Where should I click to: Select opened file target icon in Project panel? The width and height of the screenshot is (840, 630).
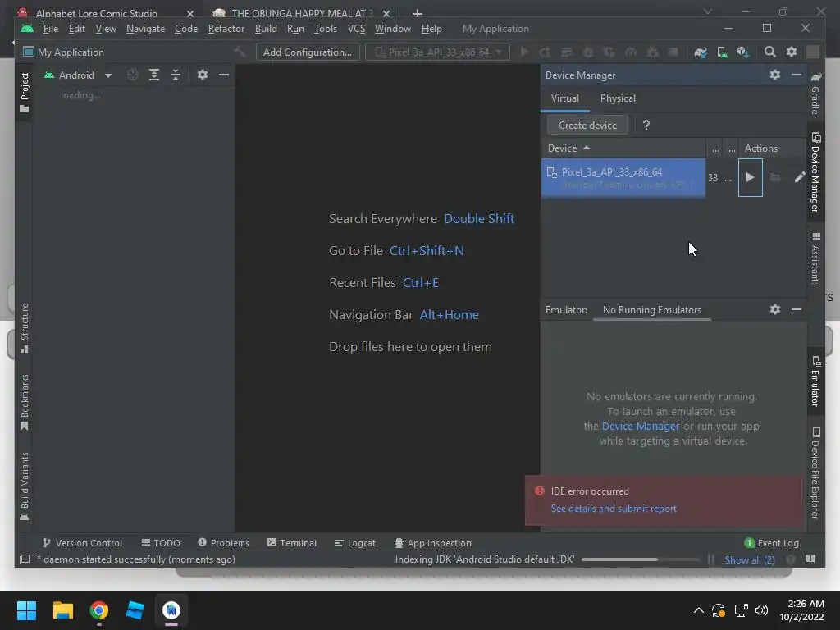[x=133, y=75]
